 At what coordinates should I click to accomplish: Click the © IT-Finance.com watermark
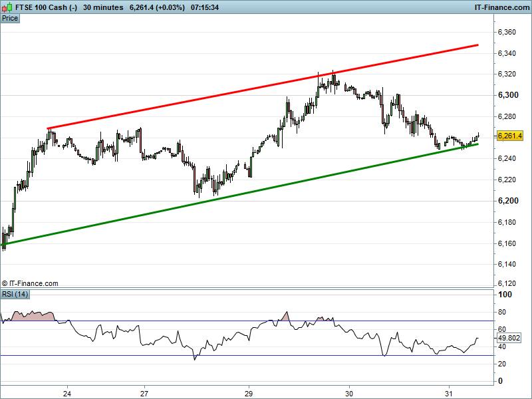(x=31, y=283)
